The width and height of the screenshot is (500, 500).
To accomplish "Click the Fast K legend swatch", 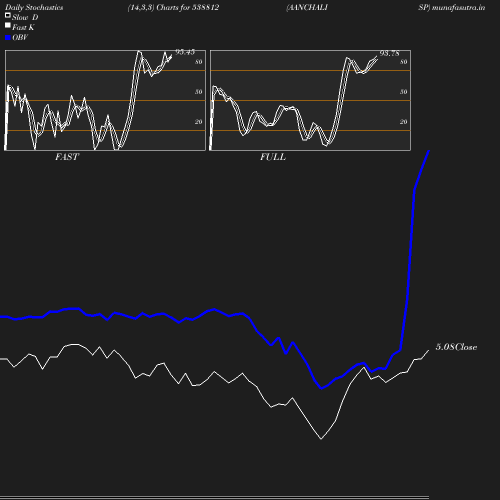I will [8, 25].
